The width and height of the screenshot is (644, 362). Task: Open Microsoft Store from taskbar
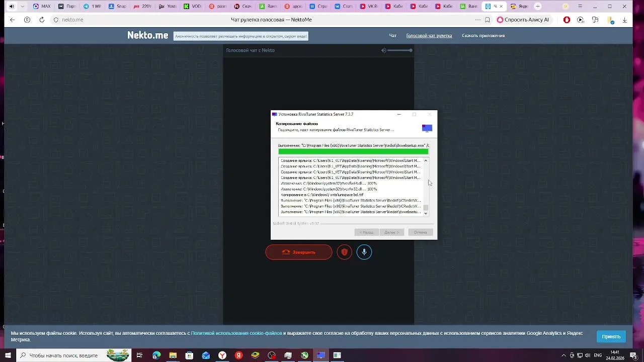point(189,355)
